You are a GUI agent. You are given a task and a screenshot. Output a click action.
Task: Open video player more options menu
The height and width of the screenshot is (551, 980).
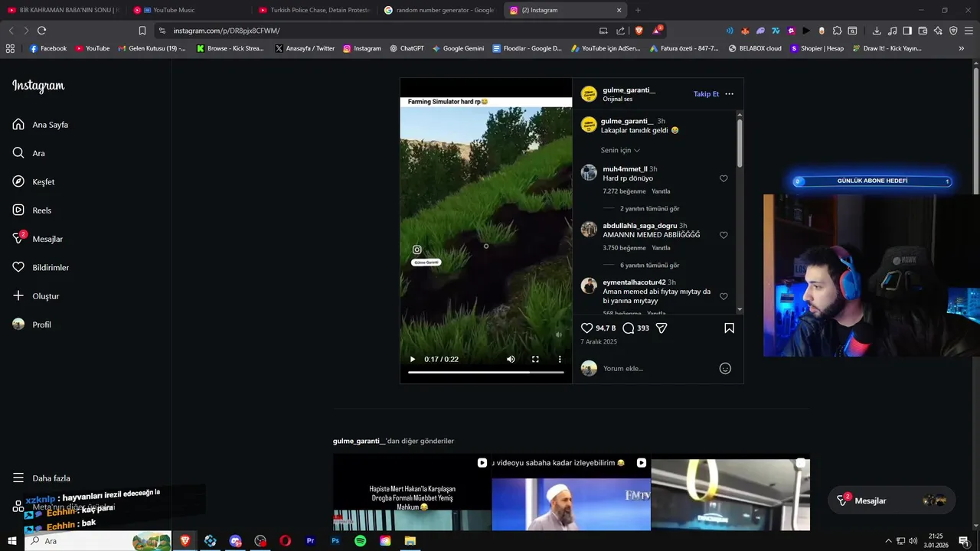click(x=560, y=359)
